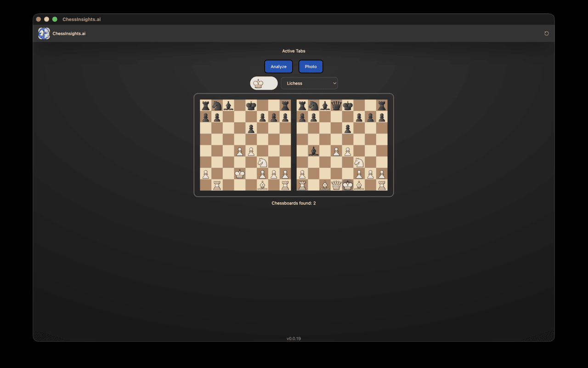Click the chevron arrow next to Lichess
The width and height of the screenshot is (588, 368).
(x=335, y=83)
